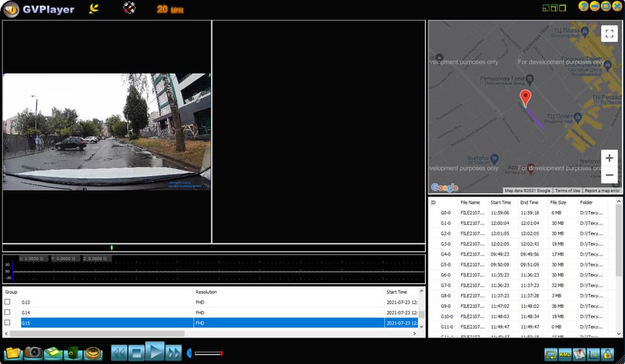Screen dimensions: 625x364
Task: Click the green marker on the seek bar
Action: [112, 248]
